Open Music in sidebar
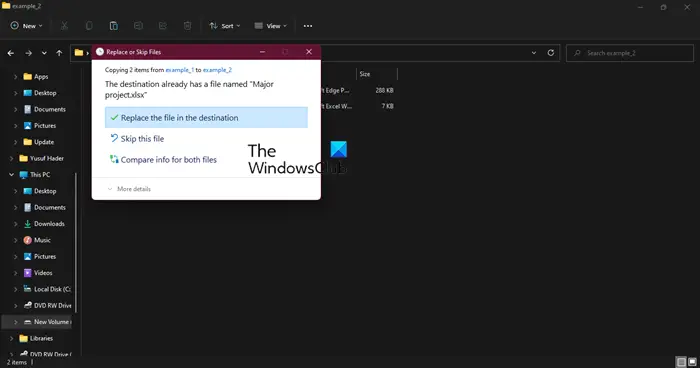Image resolution: width=700 pixels, height=369 pixels. tap(42, 240)
